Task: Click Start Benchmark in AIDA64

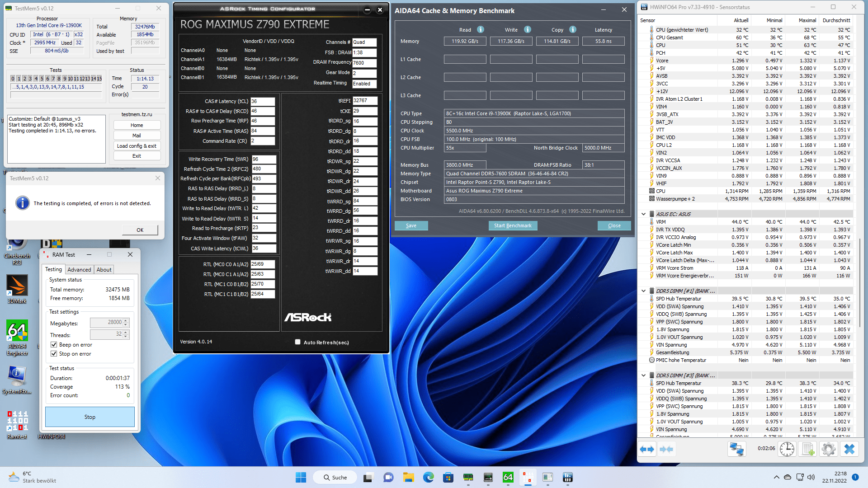Action: click(513, 225)
